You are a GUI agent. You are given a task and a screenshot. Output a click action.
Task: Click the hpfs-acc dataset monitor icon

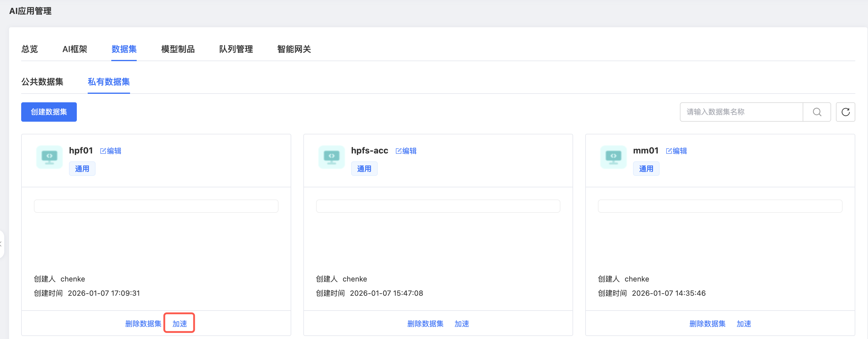coord(331,157)
